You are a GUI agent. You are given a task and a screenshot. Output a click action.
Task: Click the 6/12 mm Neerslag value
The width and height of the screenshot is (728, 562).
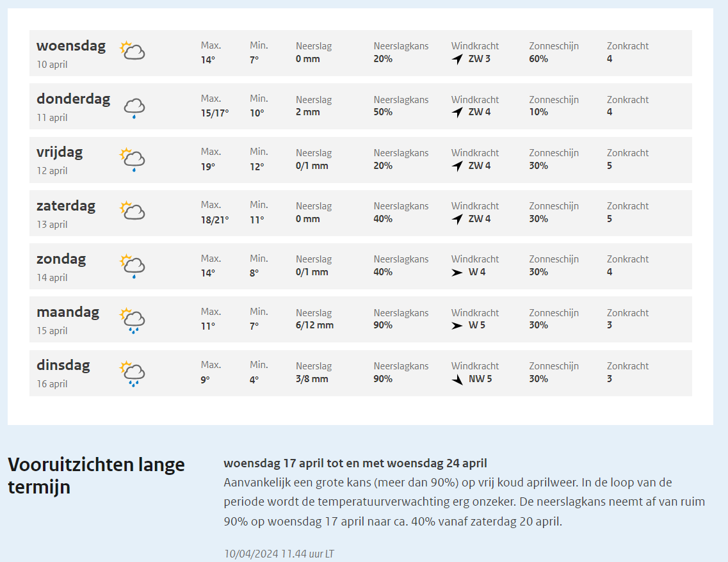tap(314, 325)
